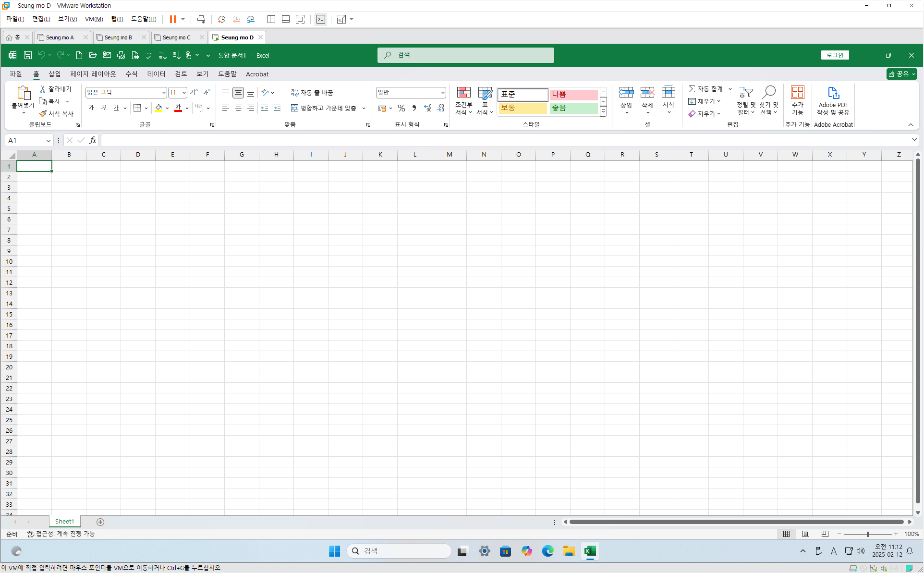This screenshot has width=924, height=573.
Task: Click the Share button
Action: 899,74
